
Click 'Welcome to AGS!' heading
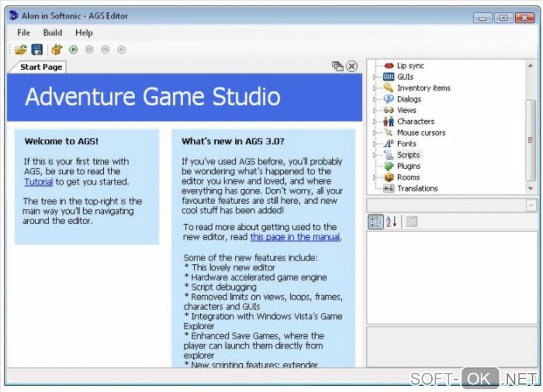pyautogui.click(x=61, y=141)
